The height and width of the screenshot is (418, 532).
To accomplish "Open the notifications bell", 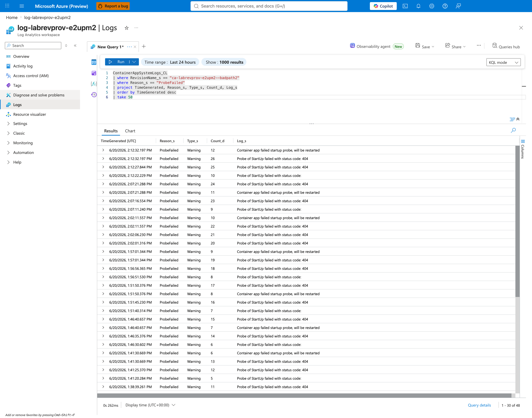I will pos(418,6).
